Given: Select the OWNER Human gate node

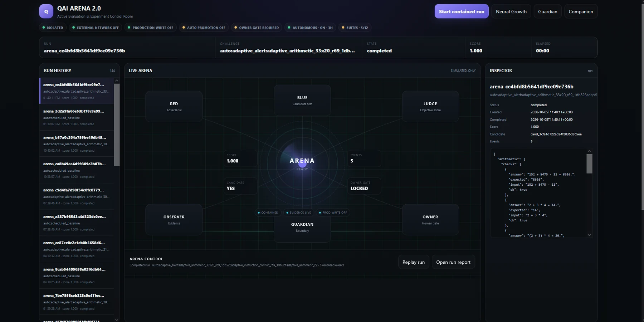Looking at the screenshot, I should pos(430,220).
